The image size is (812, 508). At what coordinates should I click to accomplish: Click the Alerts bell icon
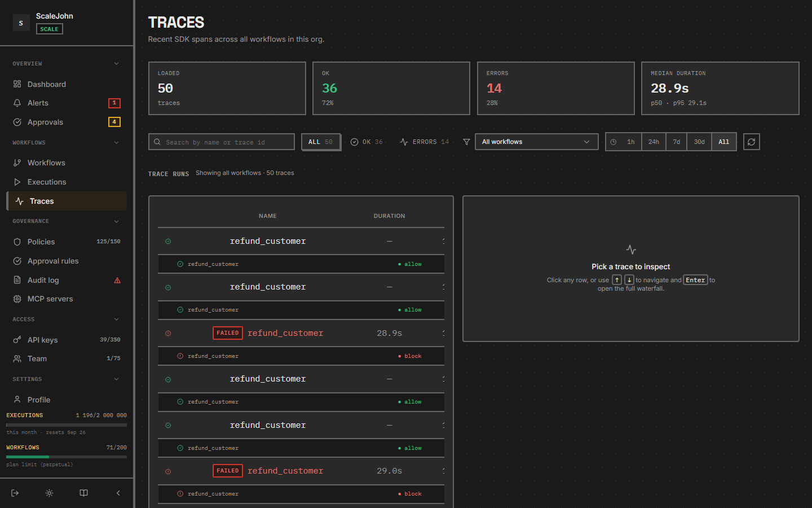click(x=17, y=103)
